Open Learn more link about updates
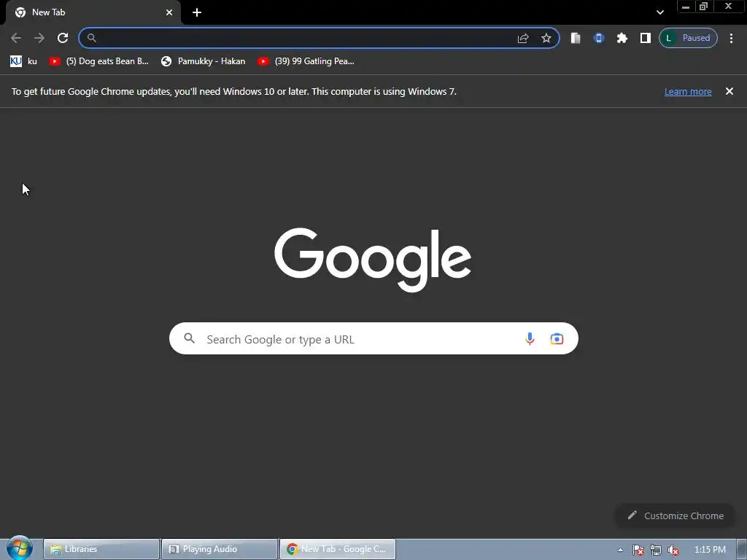 pyautogui.click(x=688, y=91)
